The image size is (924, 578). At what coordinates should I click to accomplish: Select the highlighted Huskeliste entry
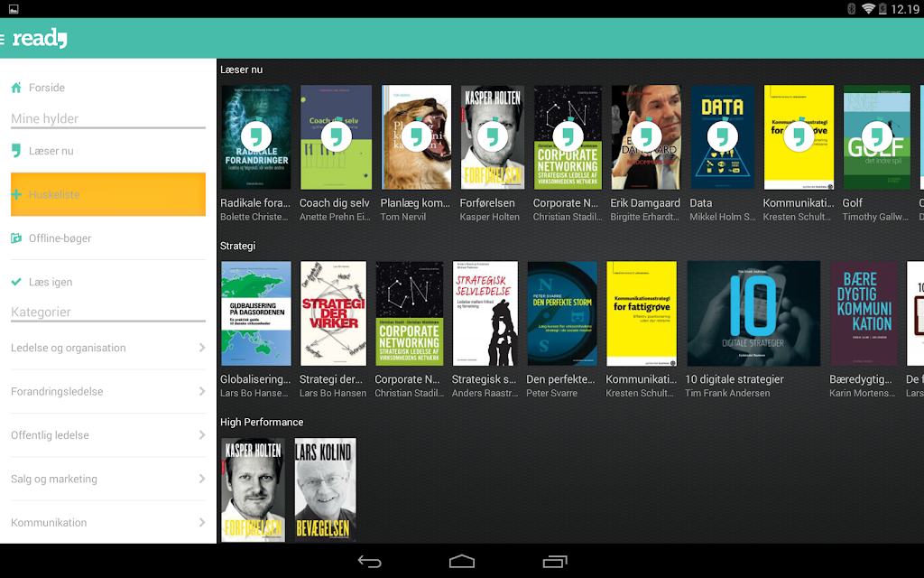click(x=108, y=194)
